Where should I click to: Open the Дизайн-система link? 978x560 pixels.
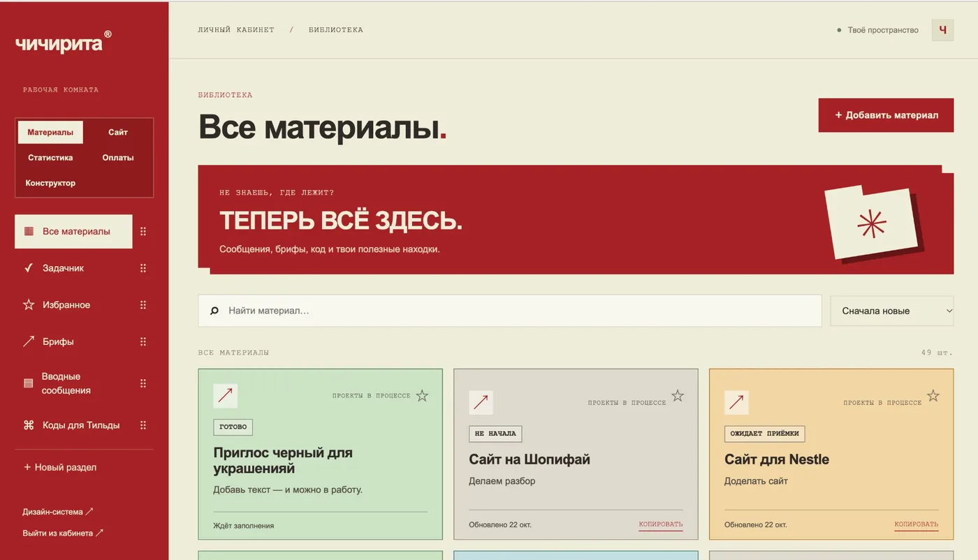coord(57,512)
